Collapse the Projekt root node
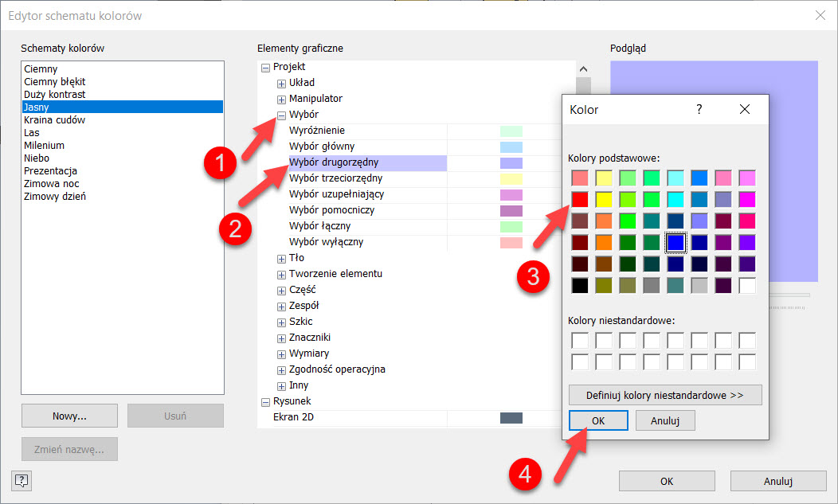This screenshot has height=504, width=838. (x=265, y=68)
